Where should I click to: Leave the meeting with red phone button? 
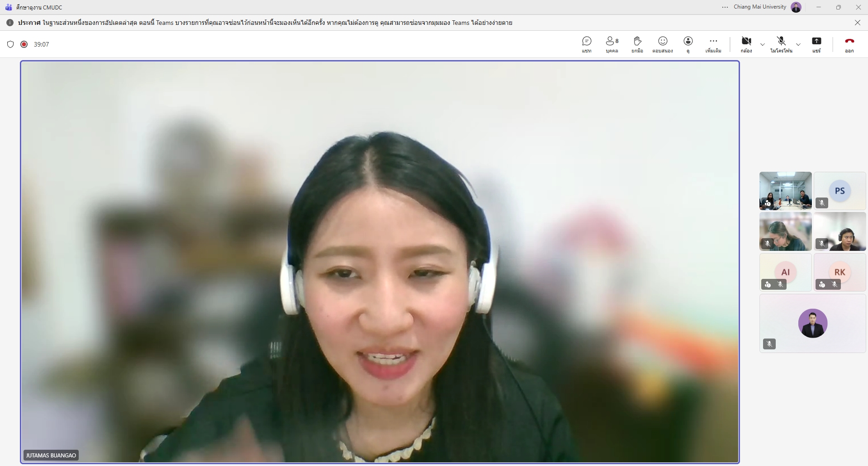(x=849, y=44)
